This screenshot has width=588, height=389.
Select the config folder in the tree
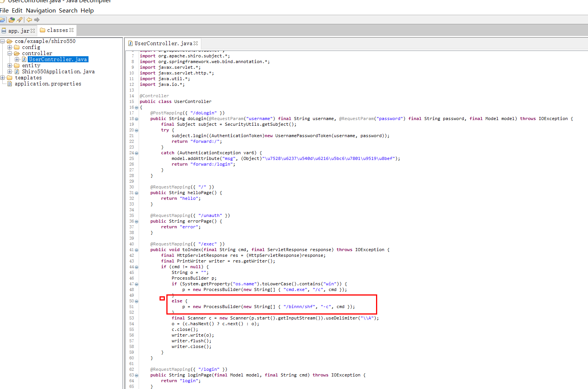click(31, 47)
